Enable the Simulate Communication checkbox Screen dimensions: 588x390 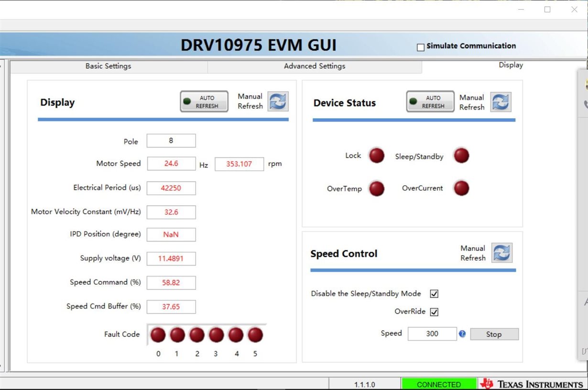421,47
